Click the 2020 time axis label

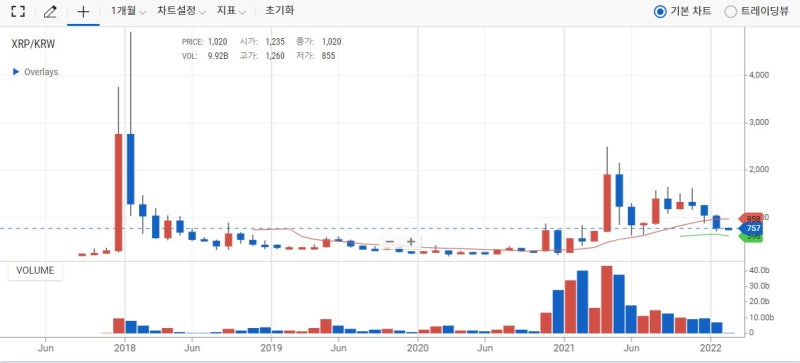(x=418, y=348)
